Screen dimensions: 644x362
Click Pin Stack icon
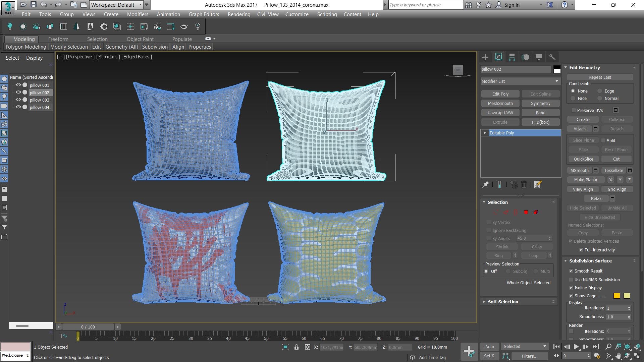tap(485, 184)
